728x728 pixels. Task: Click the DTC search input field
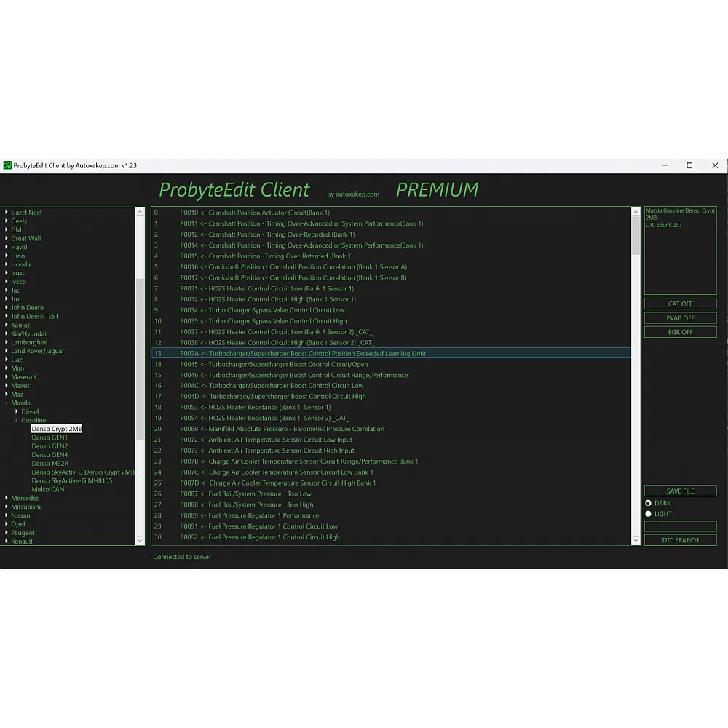tap(680, 526)
